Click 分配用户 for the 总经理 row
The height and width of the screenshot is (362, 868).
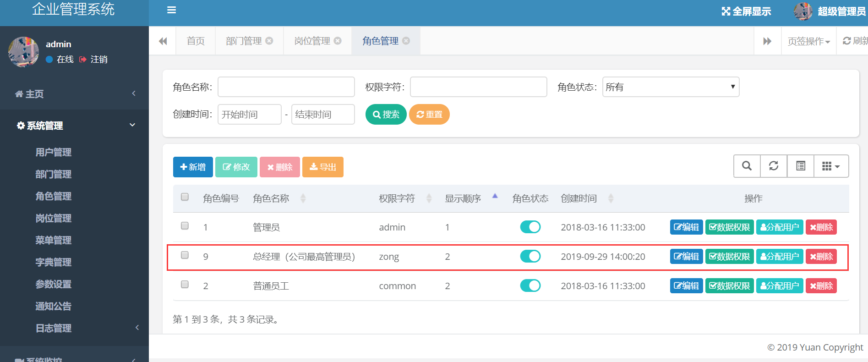pyautogui.click(x=780, y=256)
